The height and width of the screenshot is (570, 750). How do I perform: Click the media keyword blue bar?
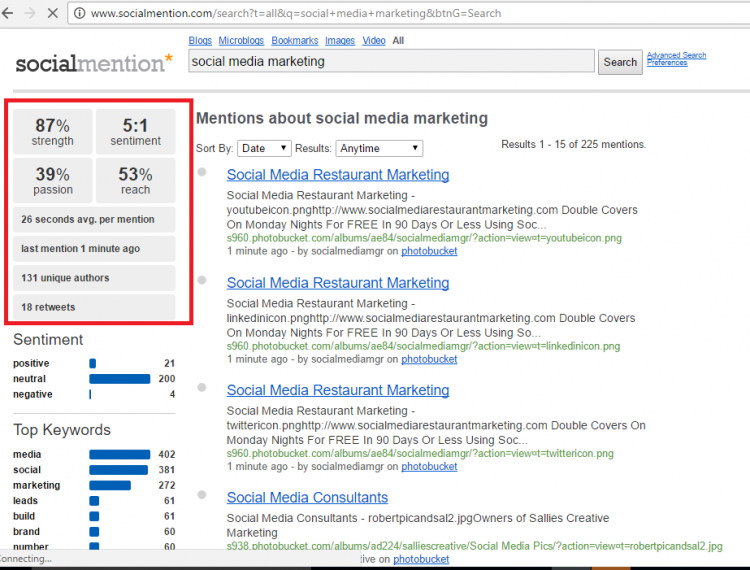(120, 454)
